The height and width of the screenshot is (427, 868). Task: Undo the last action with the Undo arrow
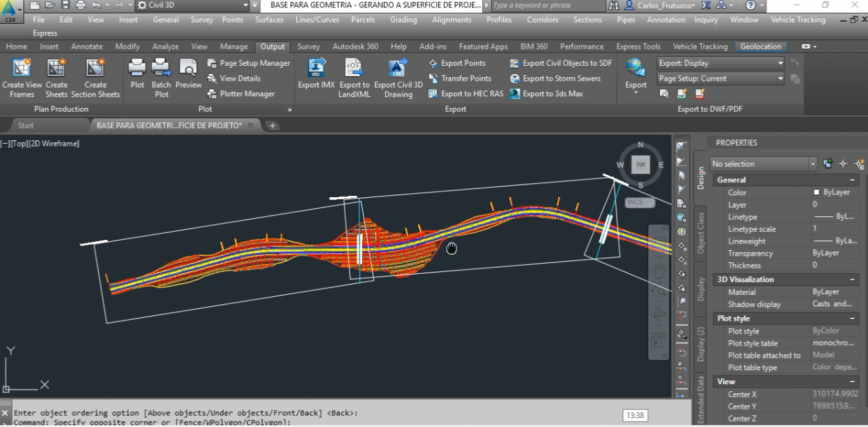coord(96,5)
